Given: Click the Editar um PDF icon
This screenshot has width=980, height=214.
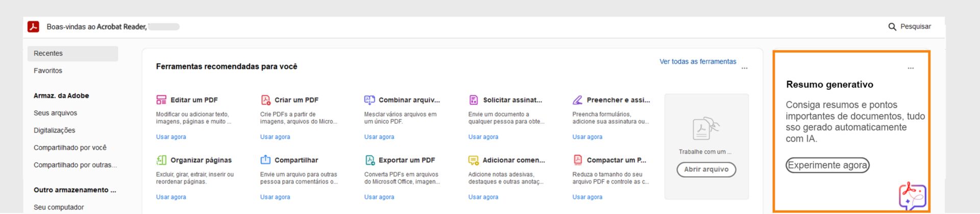Looking at the screenshot, I should coord(161,100).
